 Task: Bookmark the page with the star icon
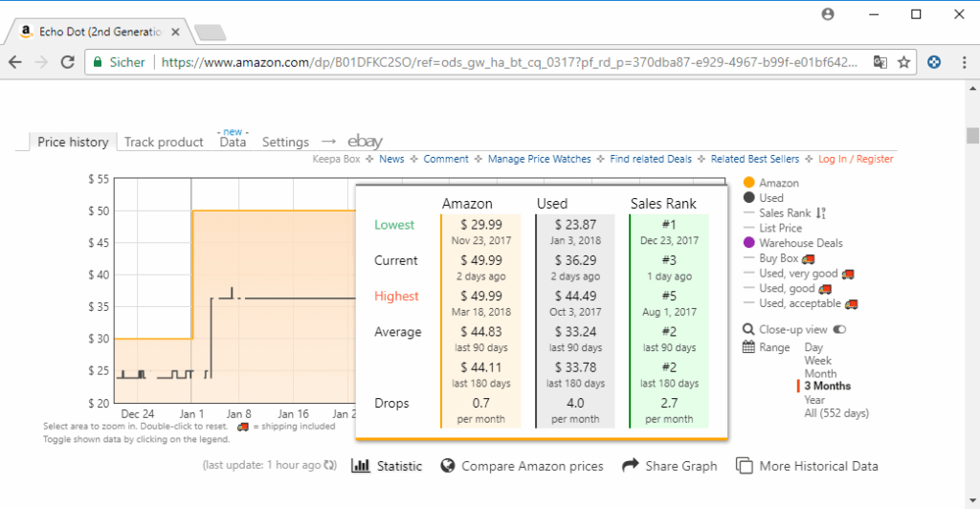click(x=903, y=62)
